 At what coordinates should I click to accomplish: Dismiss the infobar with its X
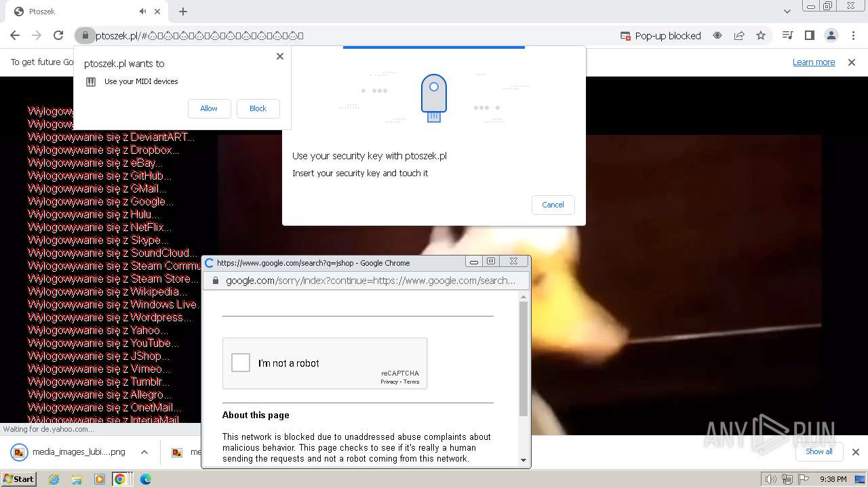pyautogui.click(x=851, y=62)
